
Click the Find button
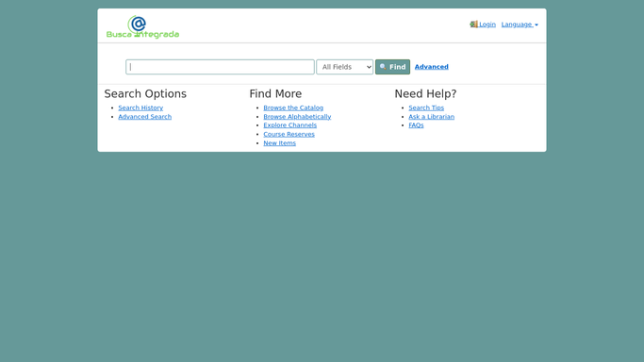[392, 67]
